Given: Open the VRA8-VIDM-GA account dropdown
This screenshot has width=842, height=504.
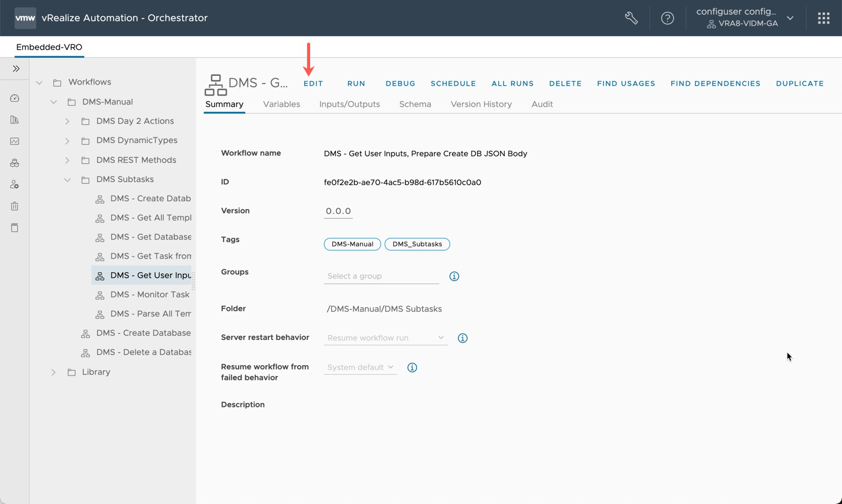Looking at the screenshot, I should [790, 18].
